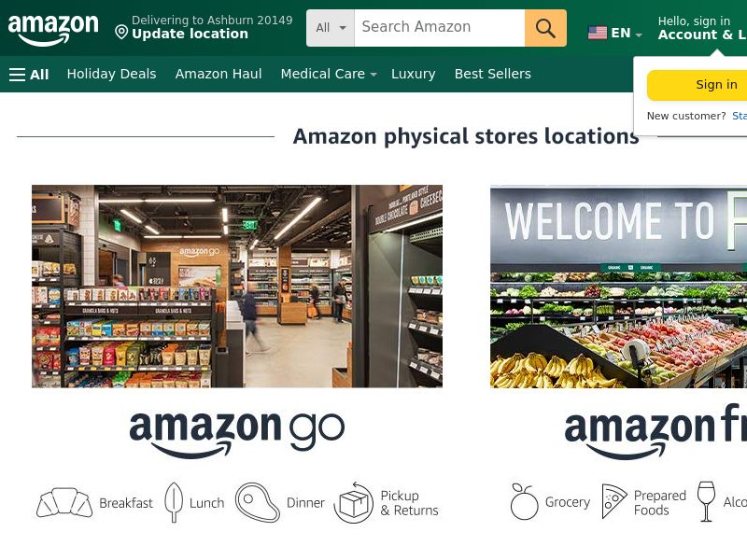747x560 pixels.
Task: Click the Prepared Foods pizza icon
Action: pos(613,501)
